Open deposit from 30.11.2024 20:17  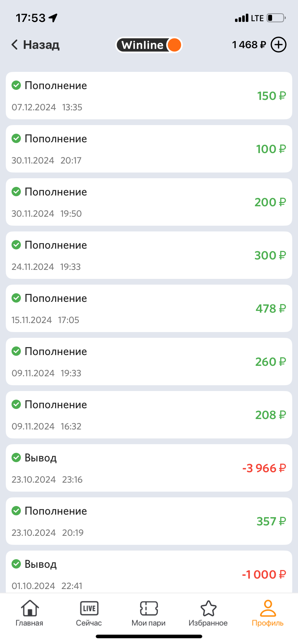[149, 149]
